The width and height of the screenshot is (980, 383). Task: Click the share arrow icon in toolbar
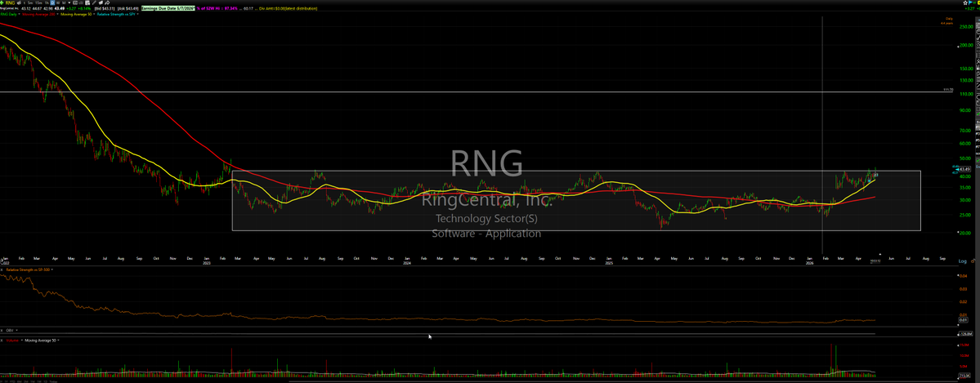coord(108,2)
